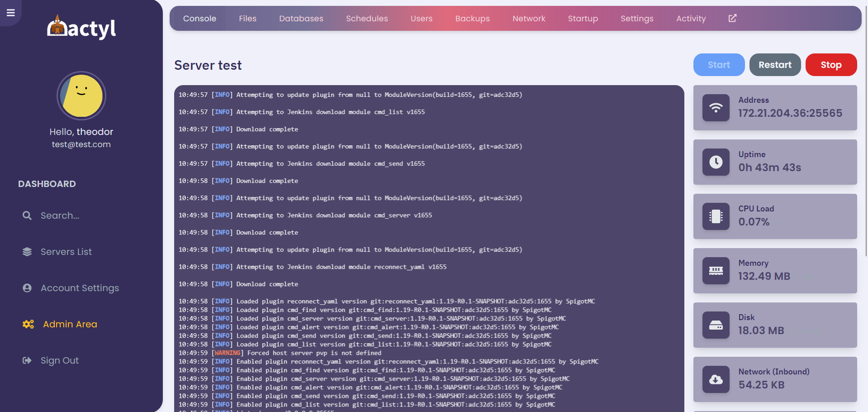Click the hamburger menu icon
868x412 pixels.
[11, 13]
